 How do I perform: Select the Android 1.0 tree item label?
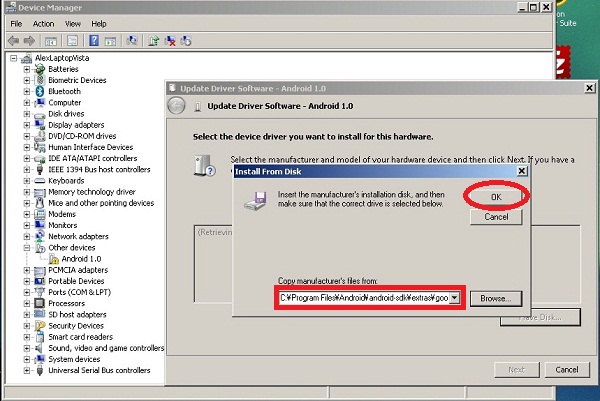[81, 259]
